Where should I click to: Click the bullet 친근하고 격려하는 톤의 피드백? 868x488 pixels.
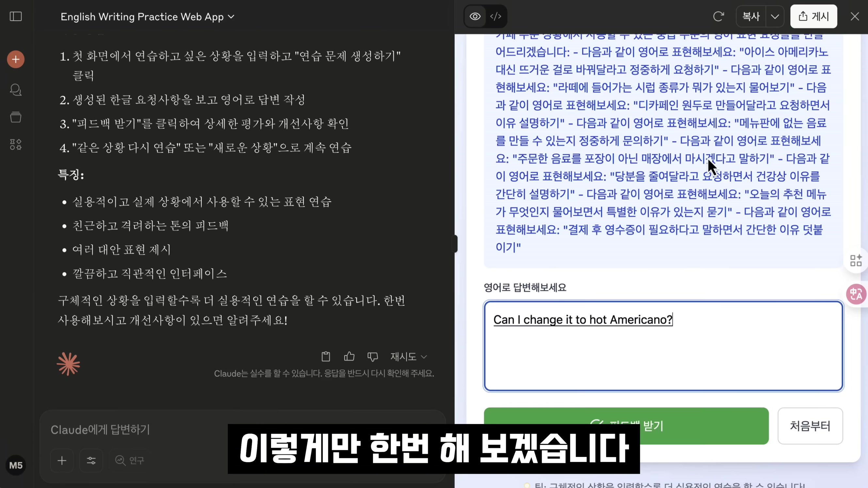point(150,225)
